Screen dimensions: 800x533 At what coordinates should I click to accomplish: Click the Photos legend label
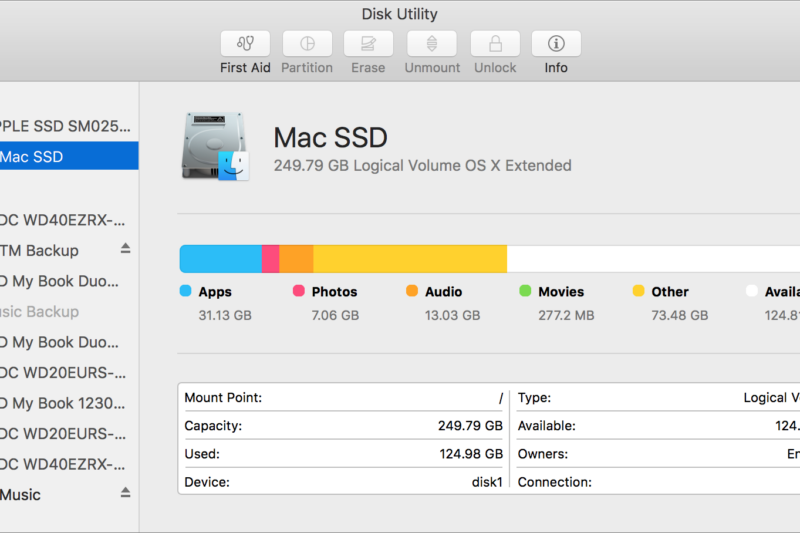[x=334, y=292]
